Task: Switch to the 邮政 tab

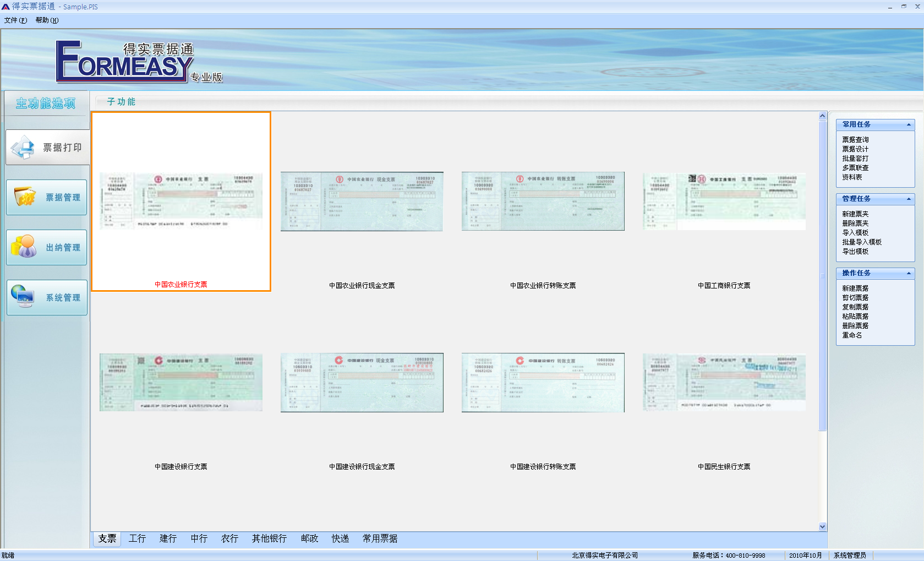Action: click(310, 538)
